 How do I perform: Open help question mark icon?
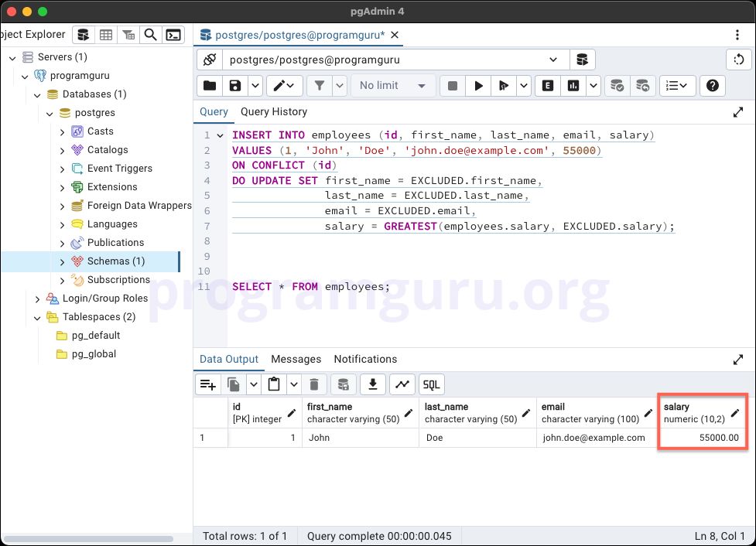point(713,86)
